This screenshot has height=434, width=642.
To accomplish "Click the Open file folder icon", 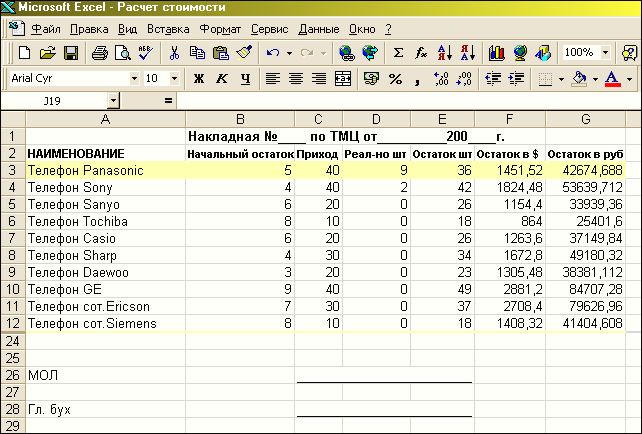I will pos(47,53).
